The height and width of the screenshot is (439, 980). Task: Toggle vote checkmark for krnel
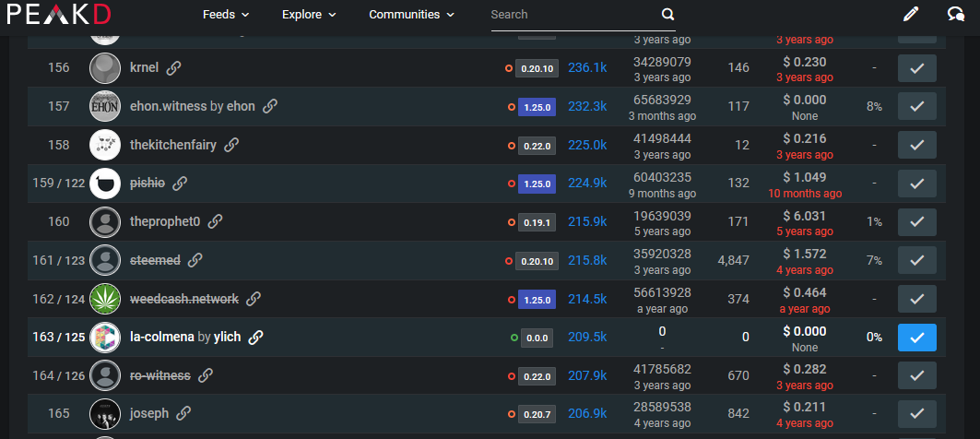pos(917,68)
